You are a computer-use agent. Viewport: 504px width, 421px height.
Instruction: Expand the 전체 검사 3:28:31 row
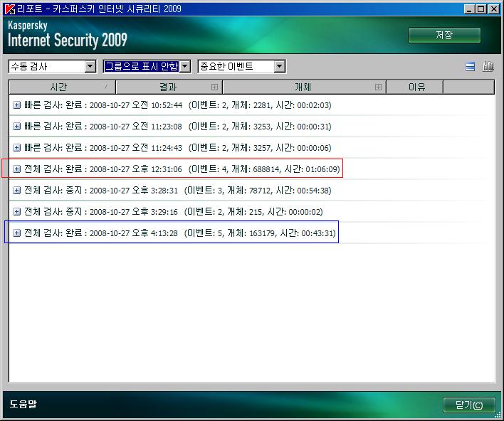(x=16, y=191)
